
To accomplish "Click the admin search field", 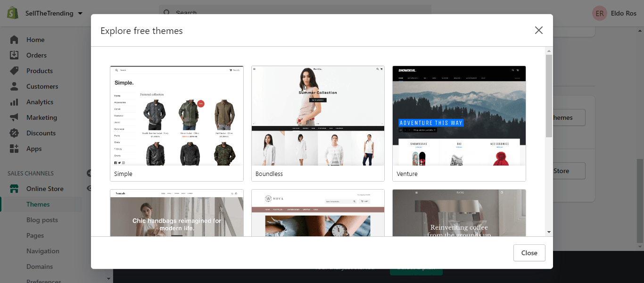I will pyautogui.click(x=295, y=13).
